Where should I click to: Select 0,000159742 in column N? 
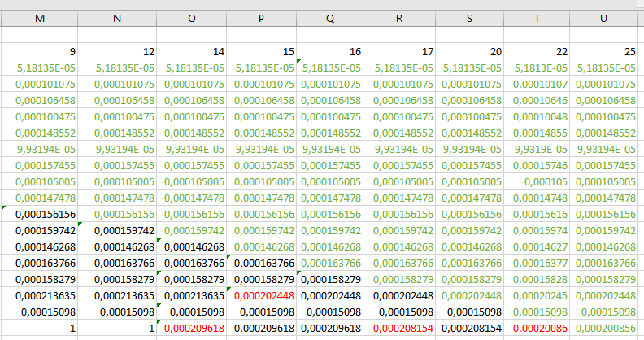[x=117, y=230]
